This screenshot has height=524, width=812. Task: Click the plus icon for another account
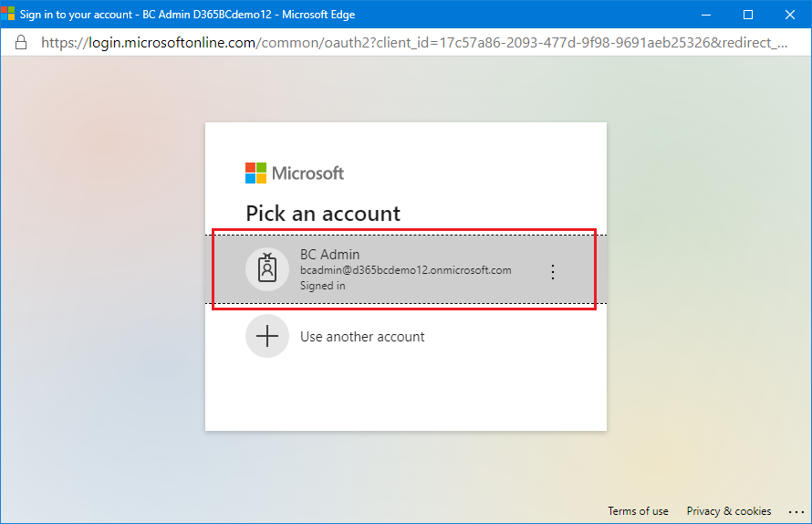(267, 336)
